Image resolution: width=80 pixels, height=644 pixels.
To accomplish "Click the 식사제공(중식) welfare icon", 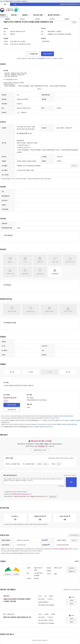I will click(55, 272).
